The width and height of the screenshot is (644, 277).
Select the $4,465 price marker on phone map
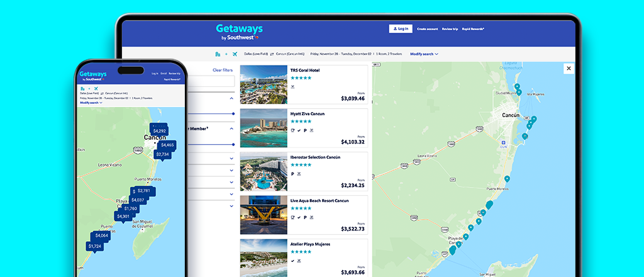pos(167,145)
